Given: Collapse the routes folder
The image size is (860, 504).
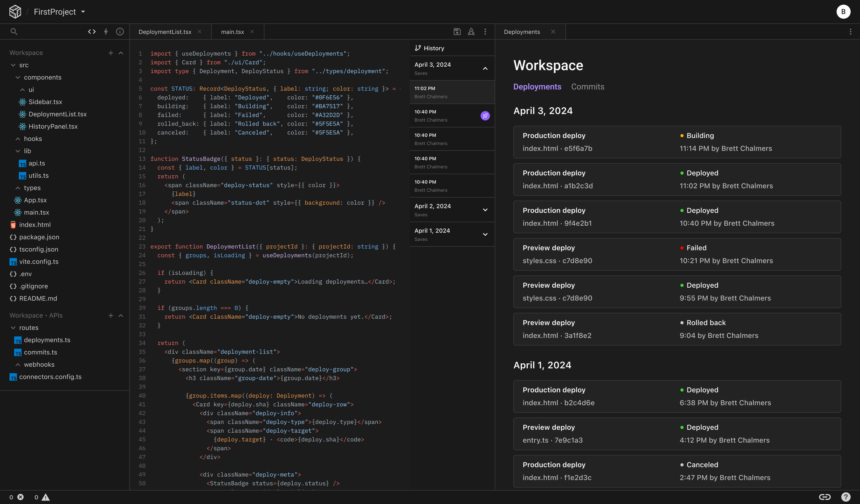Looking at the screenshot, I should point(13,328).
